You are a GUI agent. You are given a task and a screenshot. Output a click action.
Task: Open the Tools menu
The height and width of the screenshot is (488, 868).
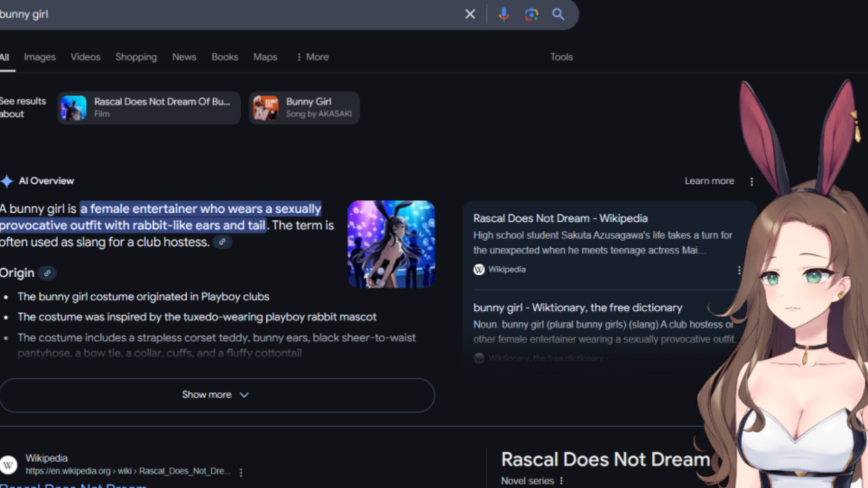[x=561, y=57]
